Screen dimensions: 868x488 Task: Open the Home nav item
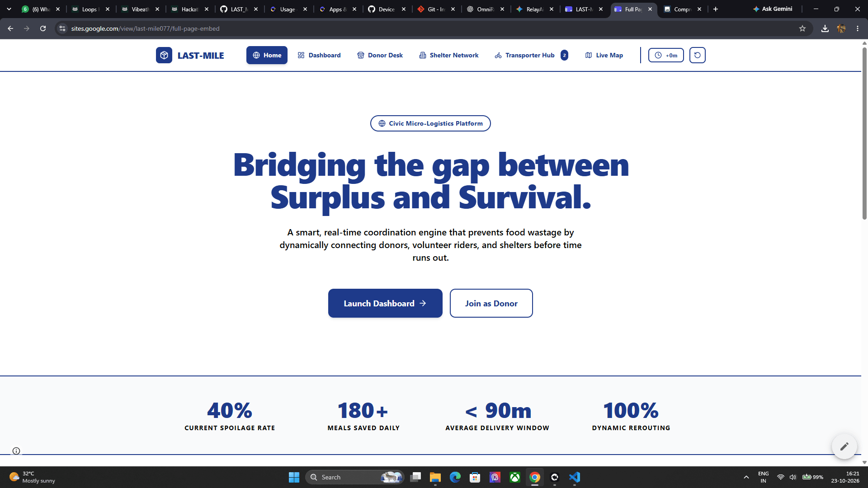tap(267, 55)
